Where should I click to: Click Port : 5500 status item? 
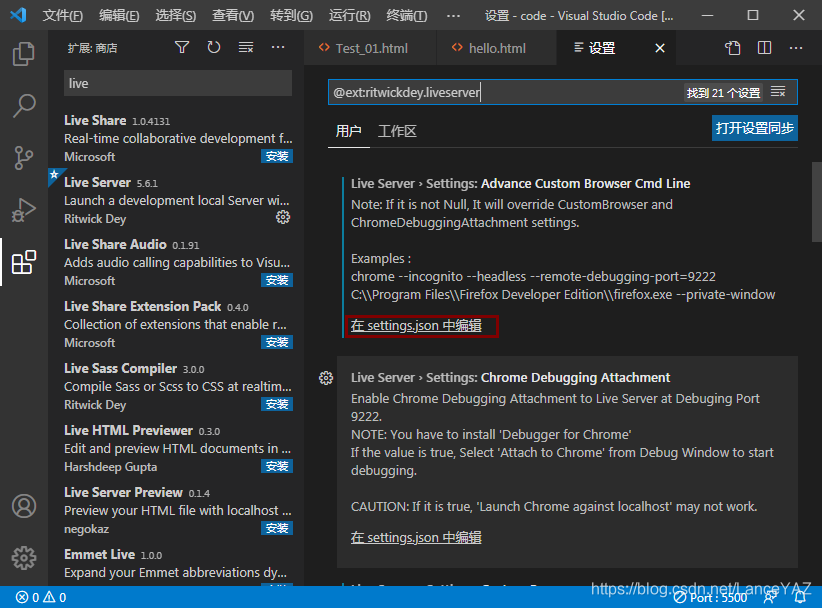coord(711,598)
